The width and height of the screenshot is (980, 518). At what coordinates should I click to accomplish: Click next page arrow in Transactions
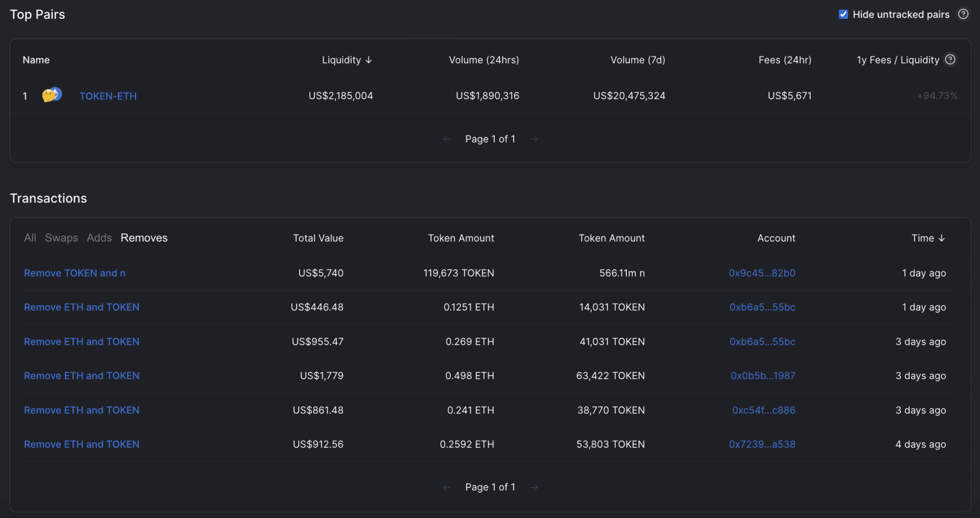(534, 487)
